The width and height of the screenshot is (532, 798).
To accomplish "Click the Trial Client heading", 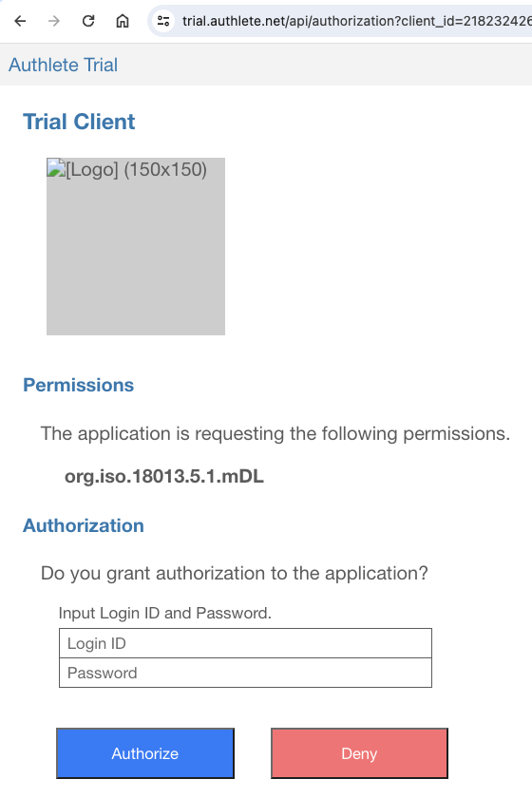I will 79,122.
